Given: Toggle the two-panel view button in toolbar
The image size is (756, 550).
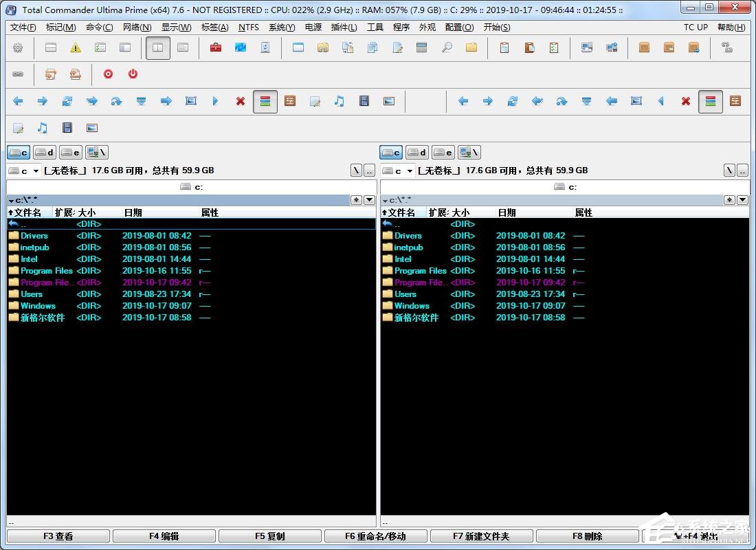Looking at the screenshot, I should [x=158, y=48].
